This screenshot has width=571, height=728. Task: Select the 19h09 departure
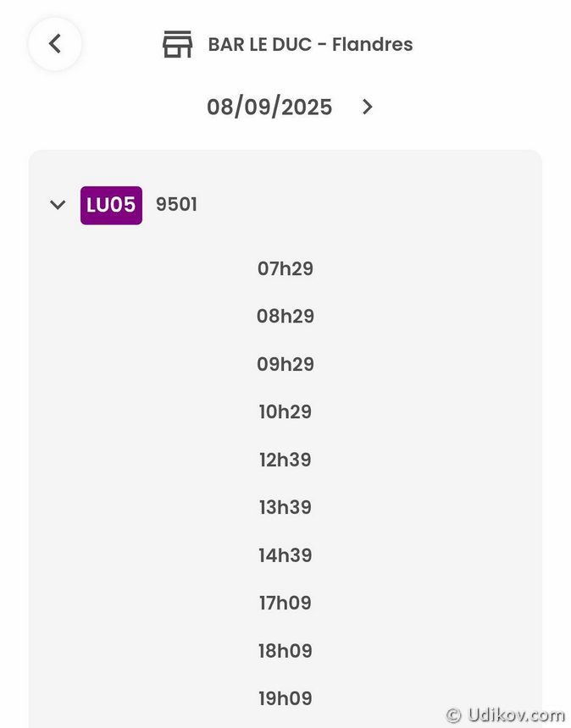tap(285, 699)
